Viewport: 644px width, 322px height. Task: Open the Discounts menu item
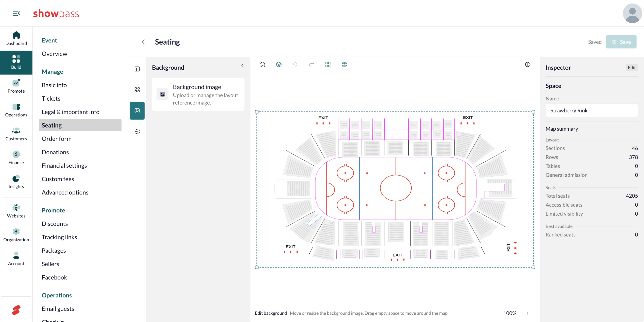54,224
